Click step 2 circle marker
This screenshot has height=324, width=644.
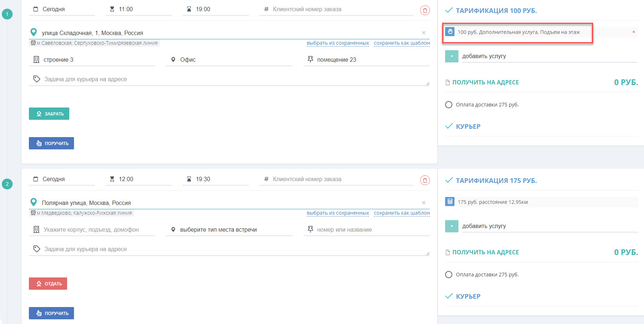[x=7, y=184]
